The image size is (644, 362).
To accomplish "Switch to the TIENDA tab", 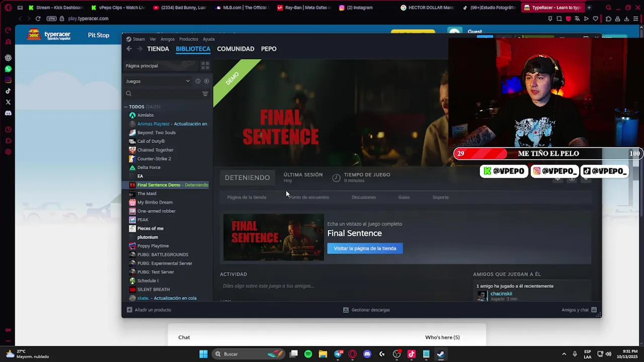I will (x=158, y=49).
